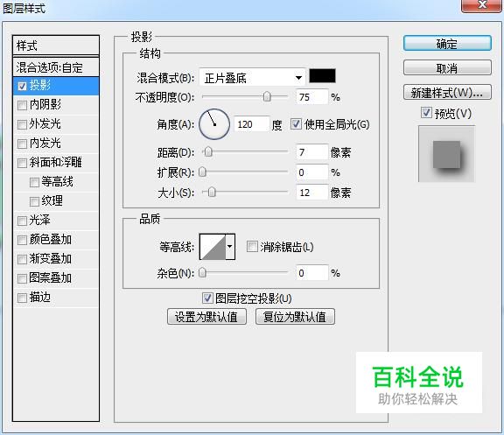The height and width of the screenshot is (435, 504).
Task: Close the 图层样式 dialog
Action: 482,4
